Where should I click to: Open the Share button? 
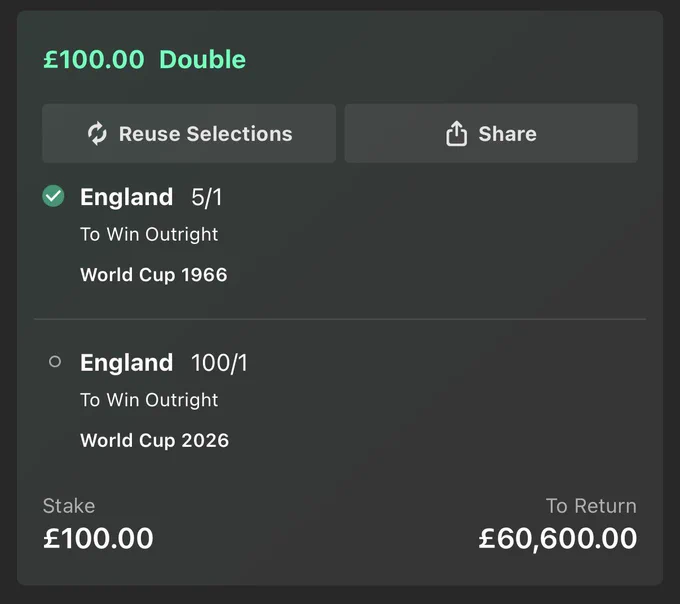491,133
